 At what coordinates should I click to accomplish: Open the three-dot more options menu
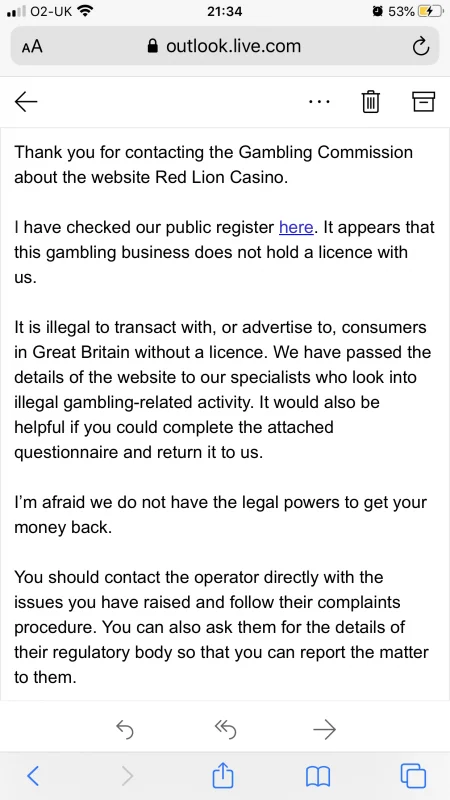319,102
